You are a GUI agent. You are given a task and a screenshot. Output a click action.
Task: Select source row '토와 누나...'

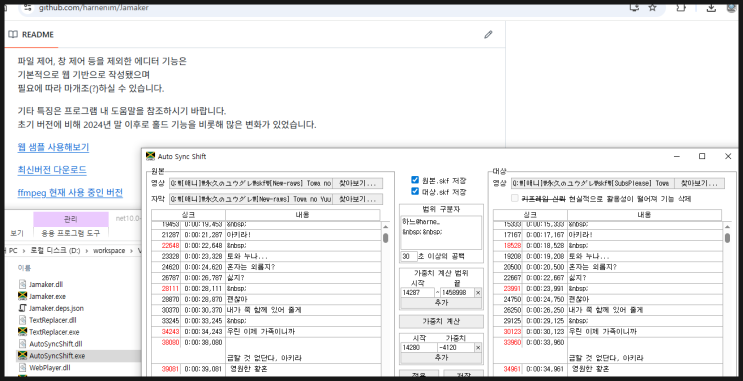(x=266, y=256)
